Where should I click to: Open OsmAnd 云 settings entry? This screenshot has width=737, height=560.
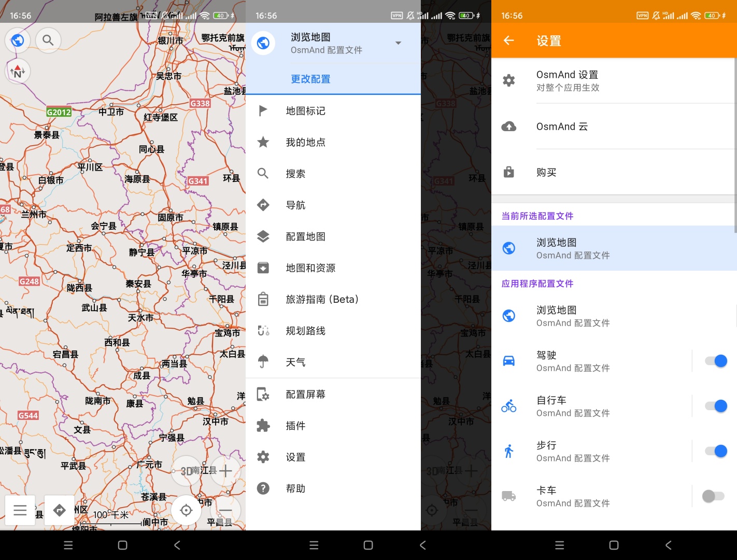(x=562, y=127)
